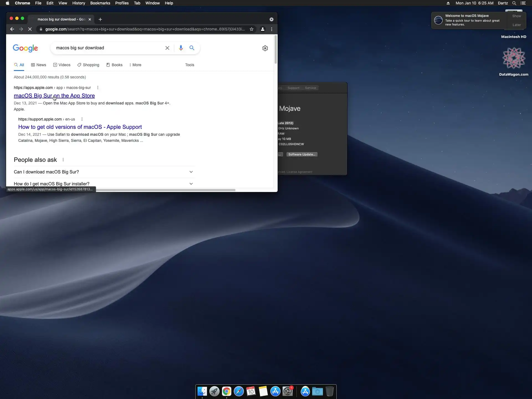Switch to the News results tab

[x=39, y=65]
